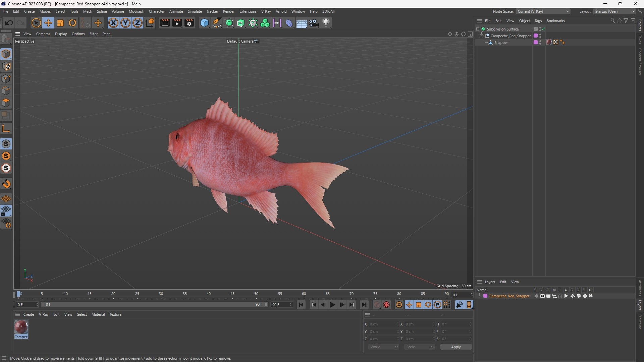
Task: Toggle X axis lock
Action: 113,23
